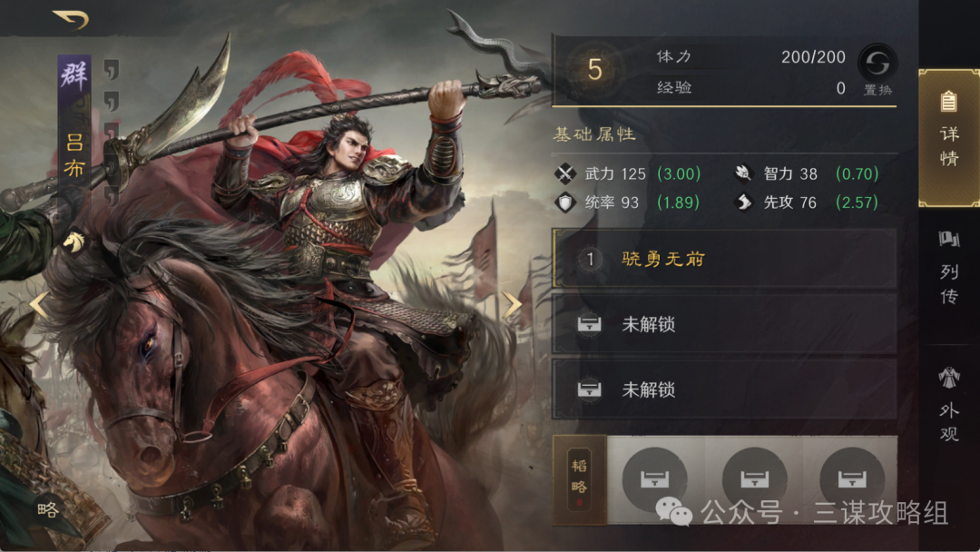Click the 统率 shield icon

point(565,202)
